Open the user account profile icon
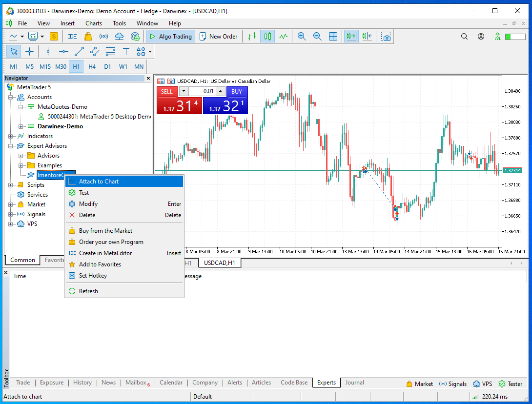 tap(481, 36)
